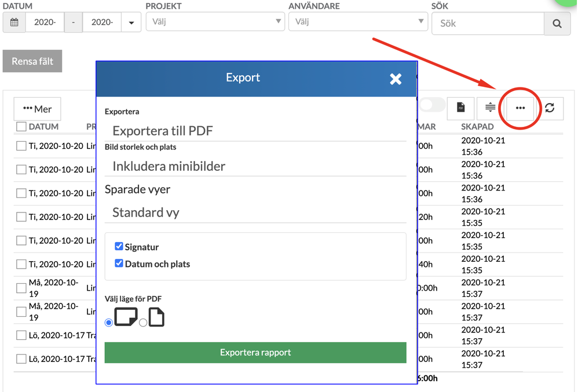
Task: Click into the Sök search field
Action: tap(488, 24)
